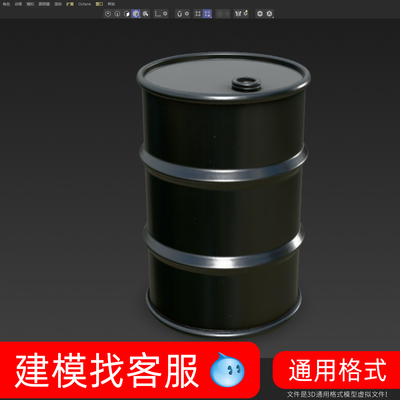The height and width of the screenshot is (400, 400).
Task: Click the text 文件是3D通用格式模型虚拟文件!
Action: (x=337, y=394)
